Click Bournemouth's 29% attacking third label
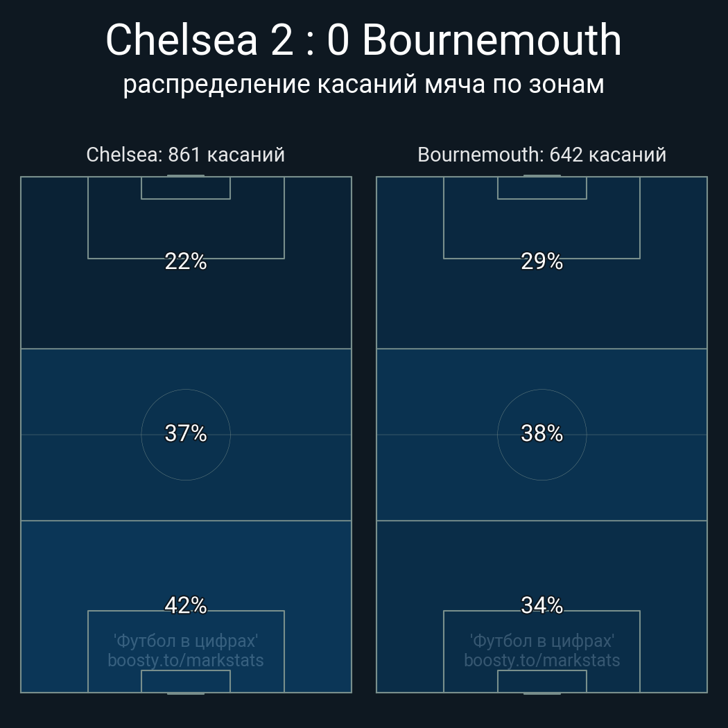Viewport: 728px width, 728px height. coord(541,261)
